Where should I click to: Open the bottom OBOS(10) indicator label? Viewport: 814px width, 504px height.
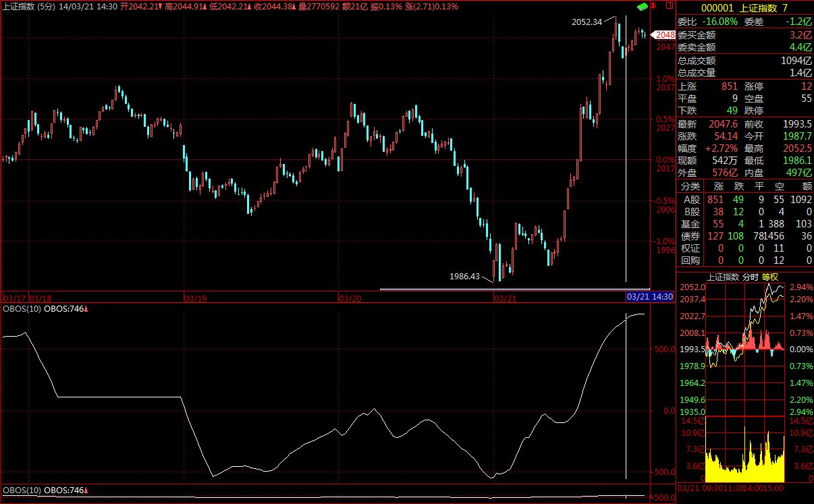22,491
